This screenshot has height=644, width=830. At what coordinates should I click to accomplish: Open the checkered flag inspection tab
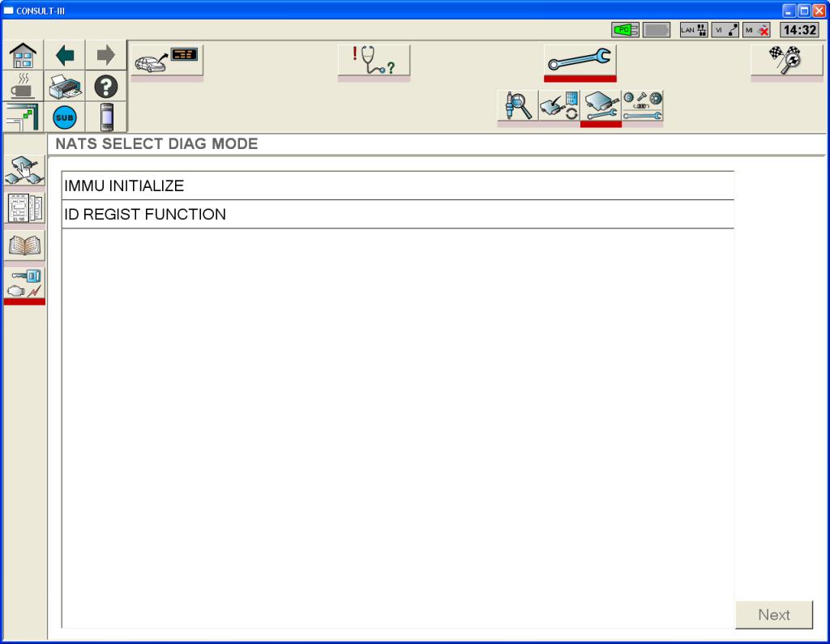786,60
